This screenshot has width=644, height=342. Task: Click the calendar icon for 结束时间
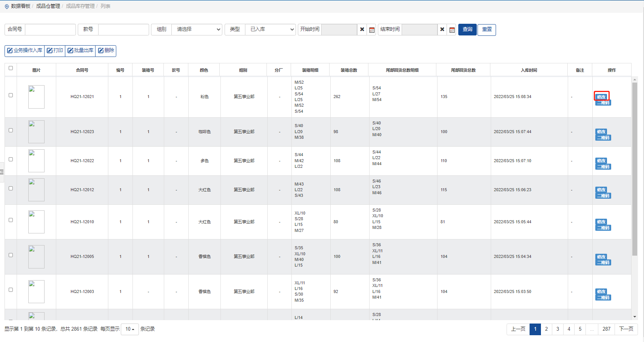coord(452,30)
